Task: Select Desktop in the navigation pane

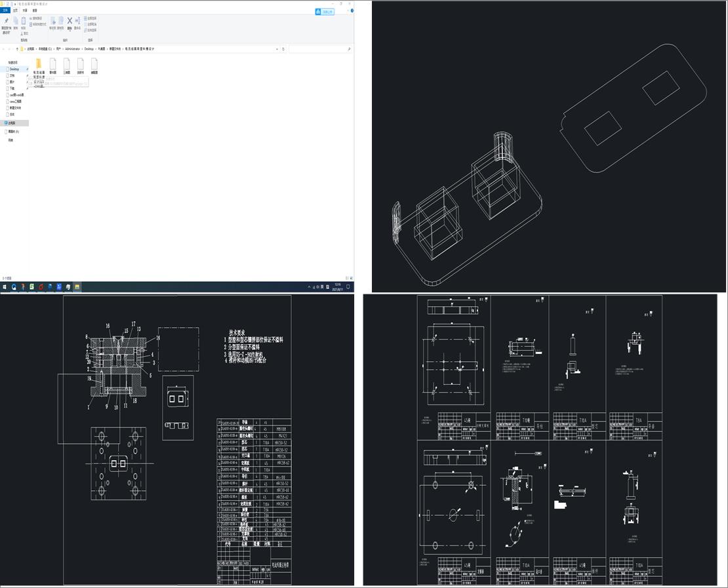Action: tap(14, 69)
